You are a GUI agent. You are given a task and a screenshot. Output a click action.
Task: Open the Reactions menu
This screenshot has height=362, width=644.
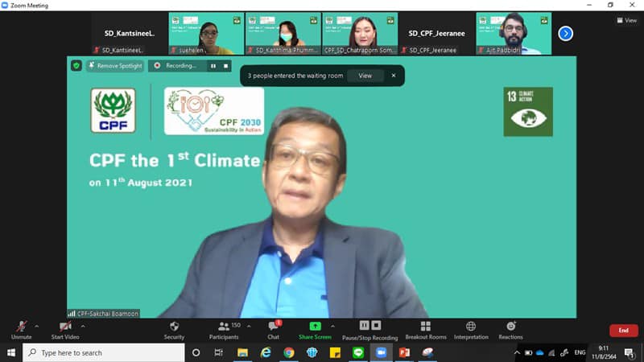tap(510, 327)
